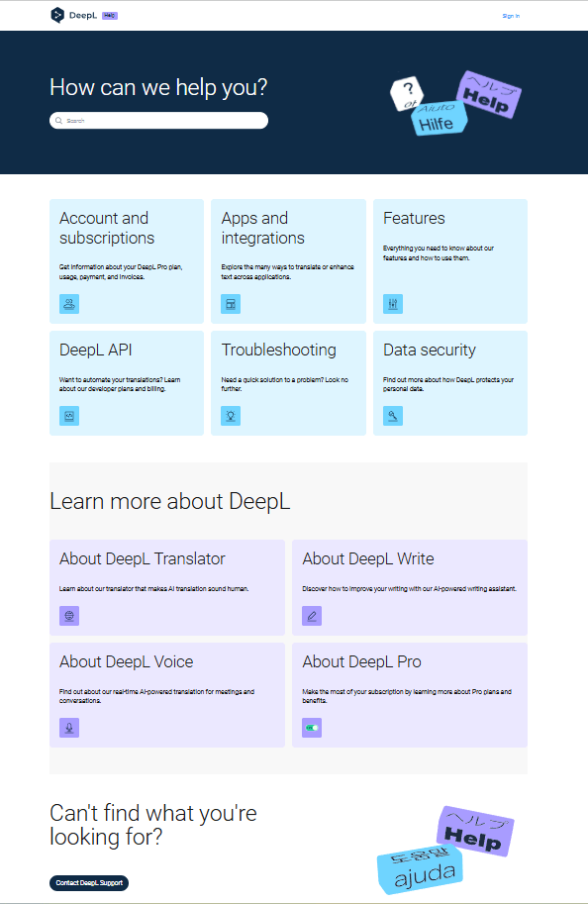Click the DeepL API code icon
Screen dimensions: 588x904
(x=69, y=416)
